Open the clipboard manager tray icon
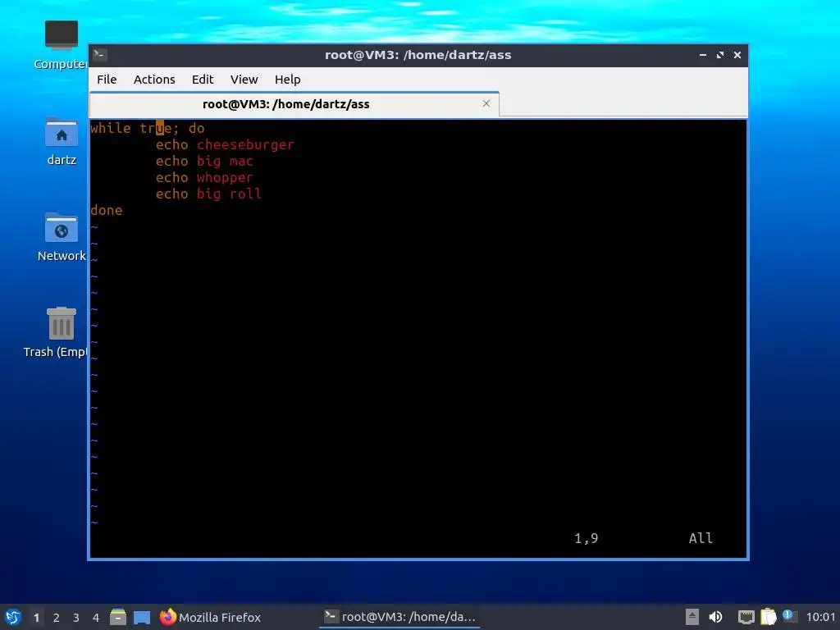Image resolution: width=840 pixels, height=630 pixels. (x=768, y=617)
